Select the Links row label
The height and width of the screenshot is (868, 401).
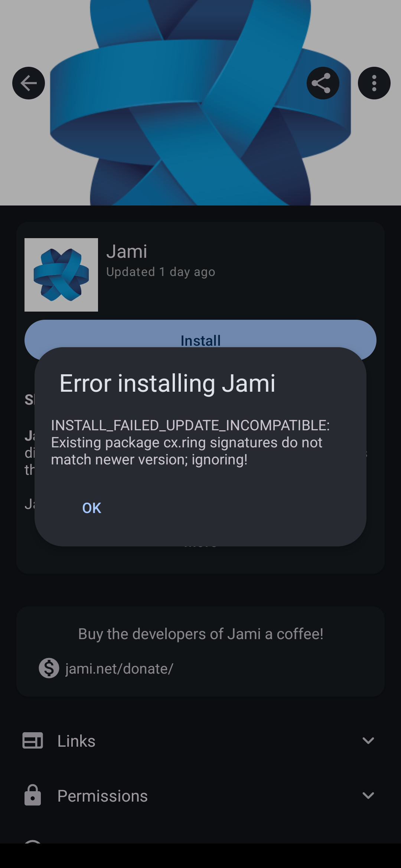tap(76, 741)
